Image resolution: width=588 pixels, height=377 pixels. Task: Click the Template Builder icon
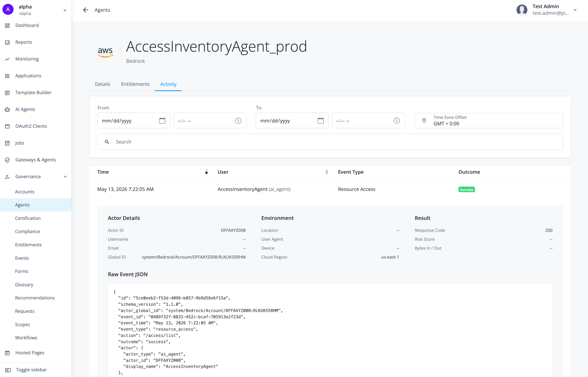click(7, 93)
